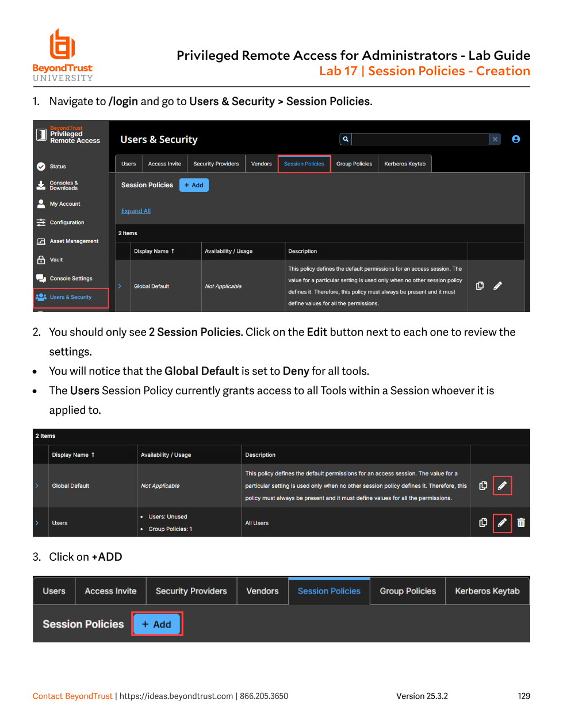This screenshot has width=563, height=728.
Task: Open Consoles & Downloads sidebar item
Action: [58, 186]
